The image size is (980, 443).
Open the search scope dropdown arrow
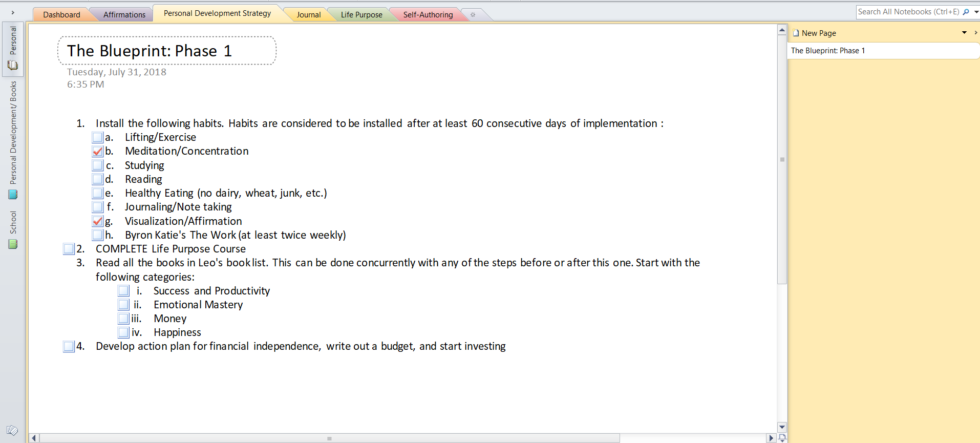pos(976,12)
